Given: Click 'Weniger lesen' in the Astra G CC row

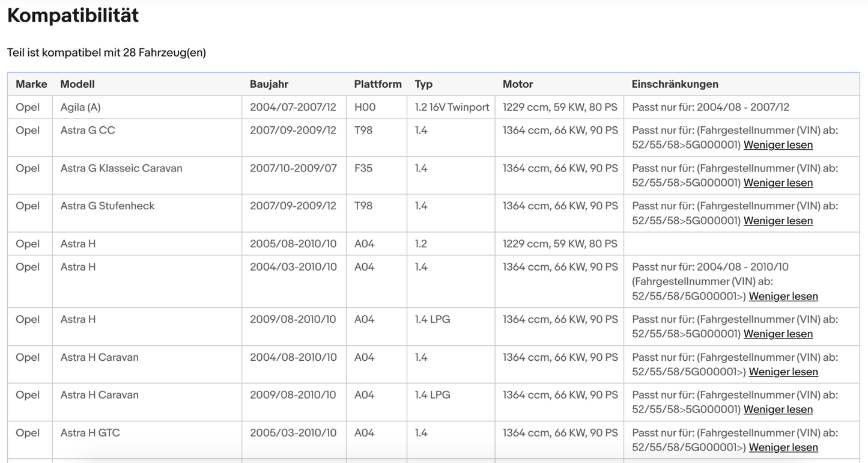Looking at the screenshot, I should point(778,145).
